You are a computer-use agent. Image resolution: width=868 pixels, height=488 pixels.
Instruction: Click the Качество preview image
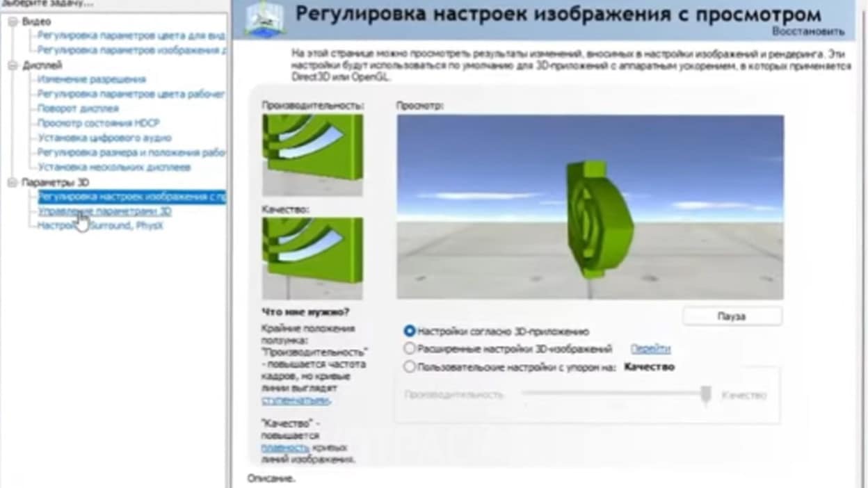coord(312,258)
